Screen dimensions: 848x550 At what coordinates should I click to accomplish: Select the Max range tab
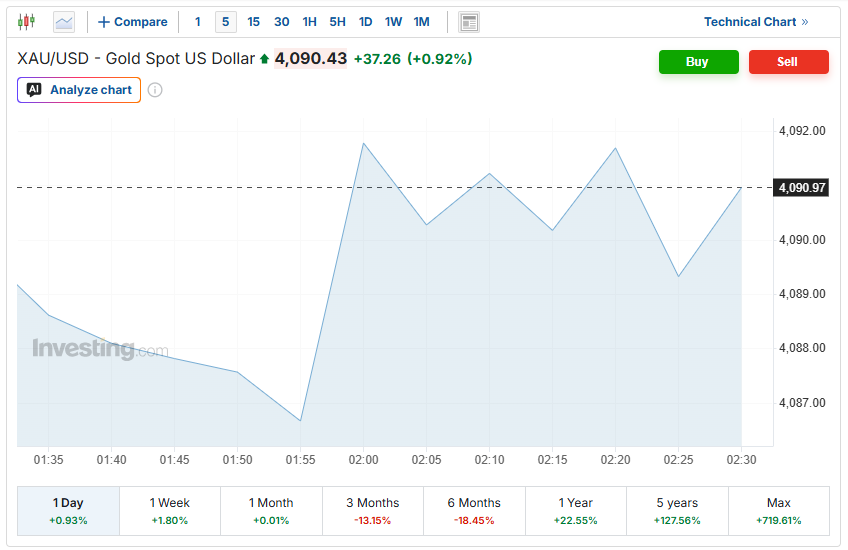[779, 511]
